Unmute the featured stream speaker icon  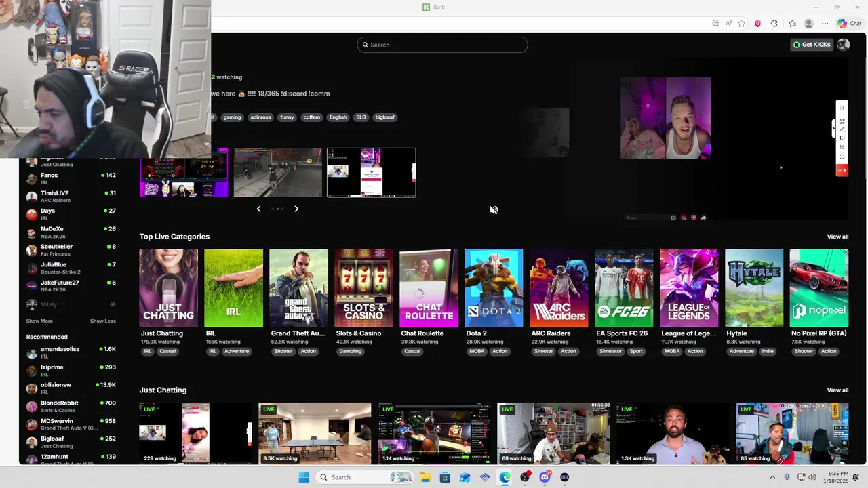pos(494,210)
